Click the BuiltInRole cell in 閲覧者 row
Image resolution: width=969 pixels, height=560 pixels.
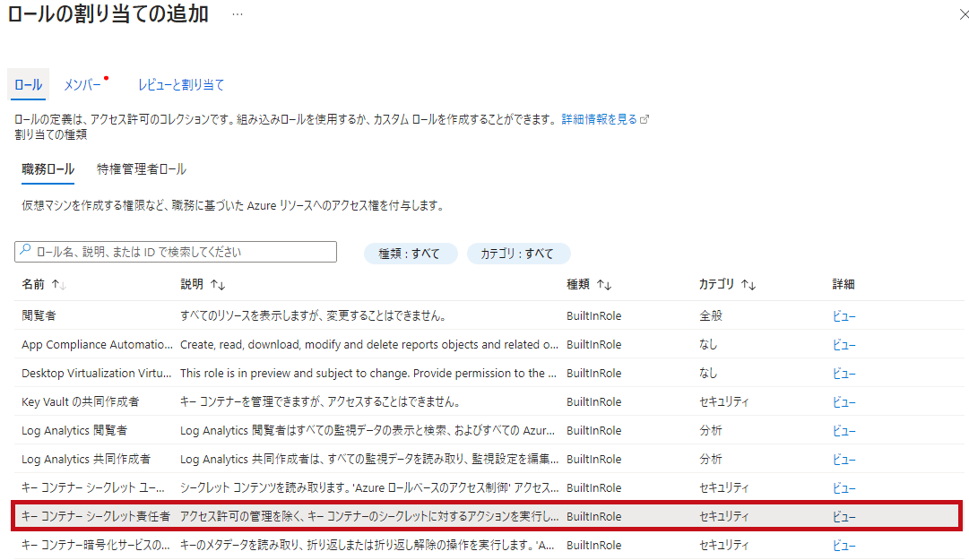pyautogui.click(x=594, y=315)
